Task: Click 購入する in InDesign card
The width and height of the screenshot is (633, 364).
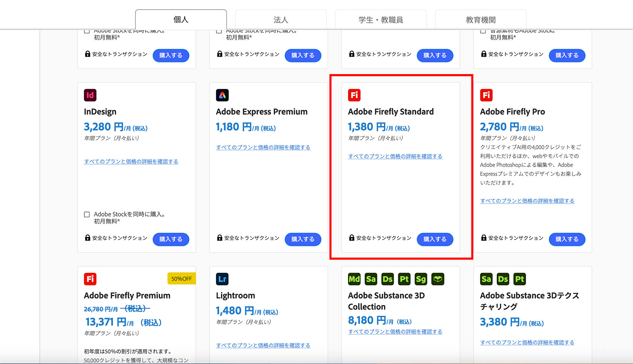Action: click(171, 239)
